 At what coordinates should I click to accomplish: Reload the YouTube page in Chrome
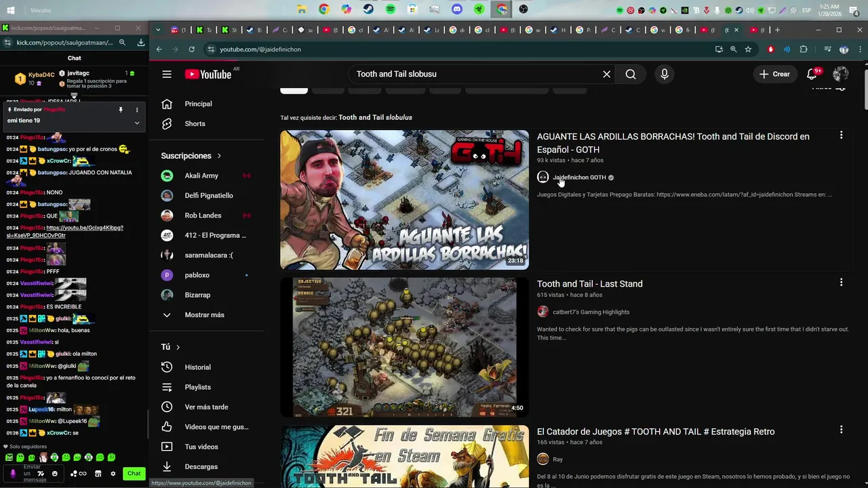pyautogui.click(x=192, y=49)
